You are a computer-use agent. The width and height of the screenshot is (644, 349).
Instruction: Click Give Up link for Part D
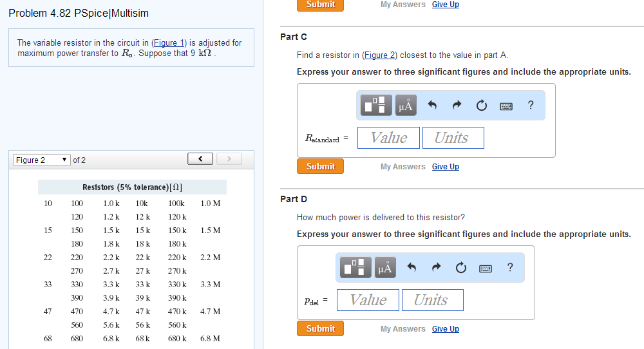point(445,329)
